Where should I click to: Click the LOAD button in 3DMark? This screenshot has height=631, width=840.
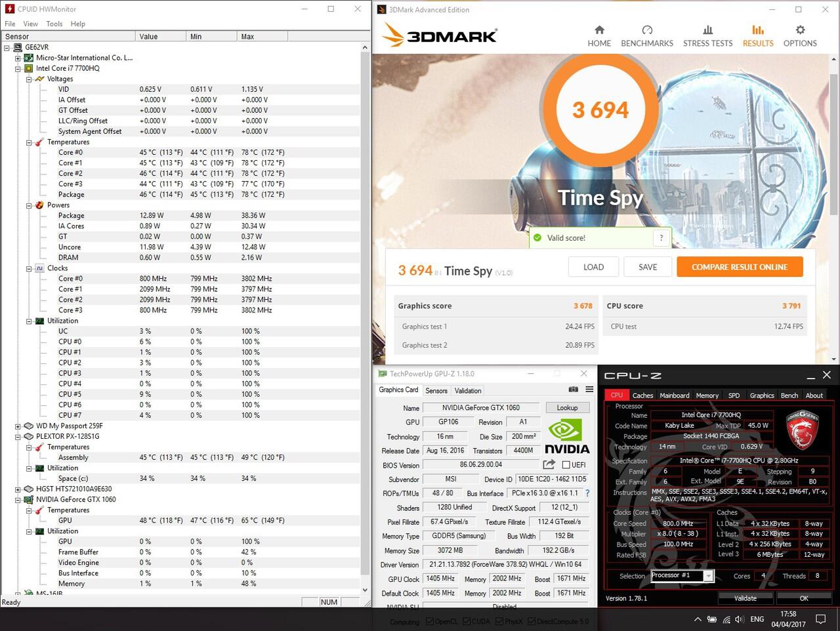pos(593,267)
